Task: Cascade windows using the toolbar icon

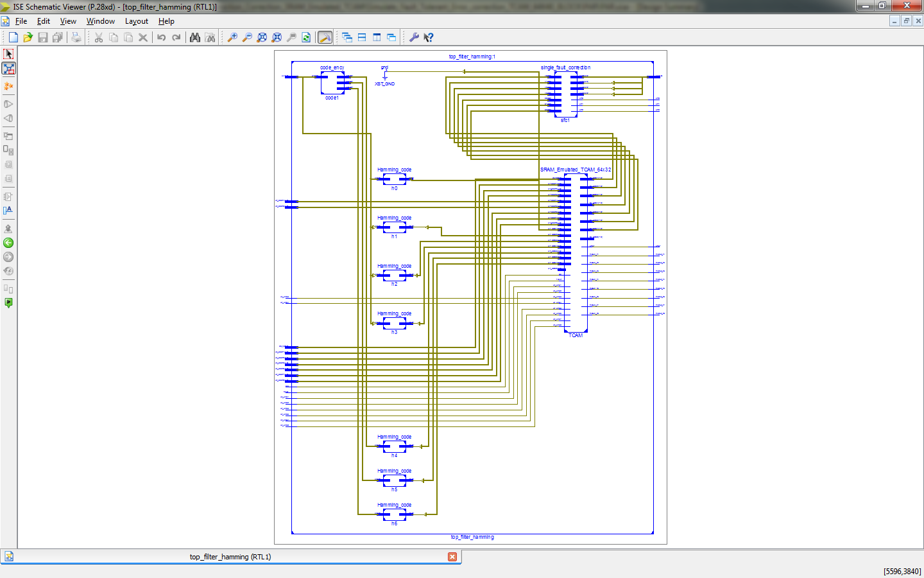Action: coord(347,37)
